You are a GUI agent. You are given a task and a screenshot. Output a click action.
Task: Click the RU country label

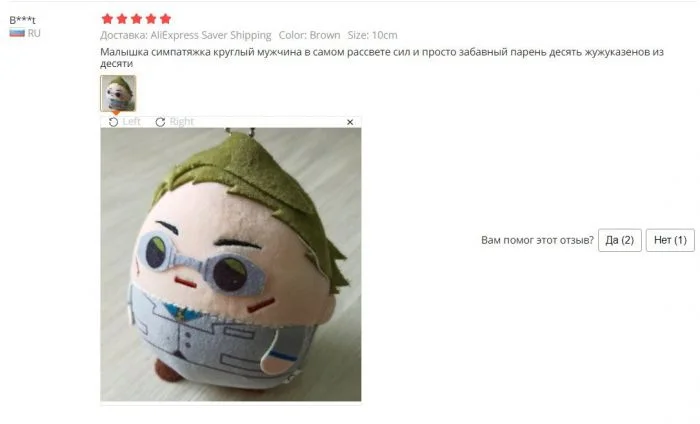click(x=34, y=33)
